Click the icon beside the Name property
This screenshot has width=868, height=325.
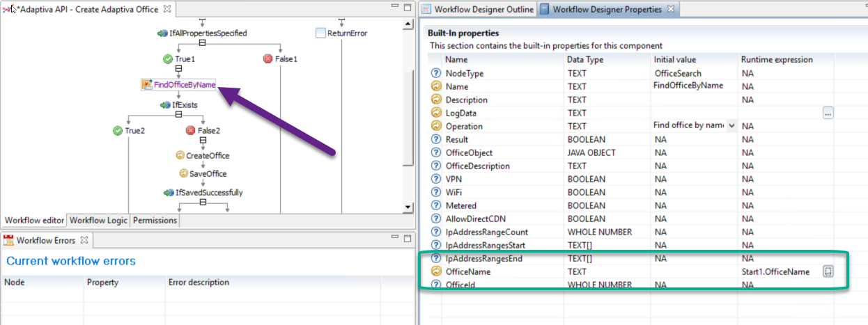[x=436, y=86]
